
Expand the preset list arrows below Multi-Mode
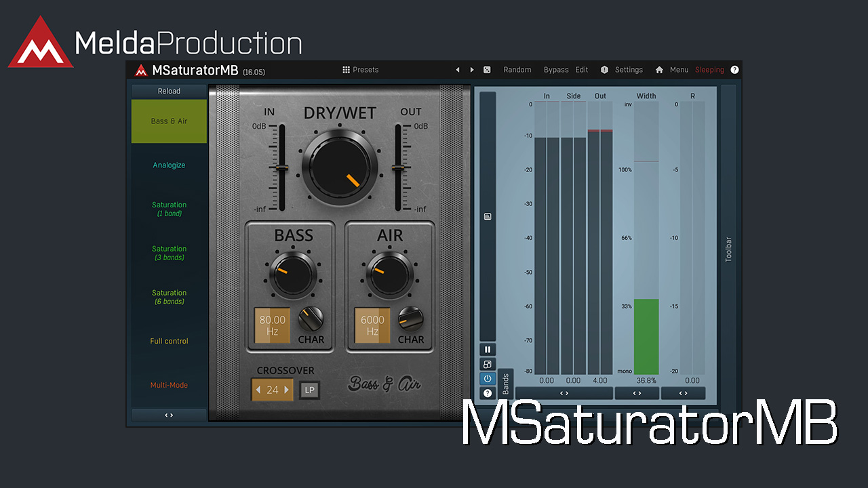coord(169,415)
